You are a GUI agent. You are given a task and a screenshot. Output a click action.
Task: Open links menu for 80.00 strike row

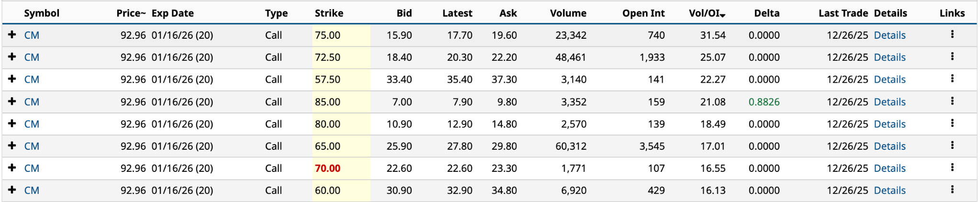pyautogui.click(x=952, y=123)
